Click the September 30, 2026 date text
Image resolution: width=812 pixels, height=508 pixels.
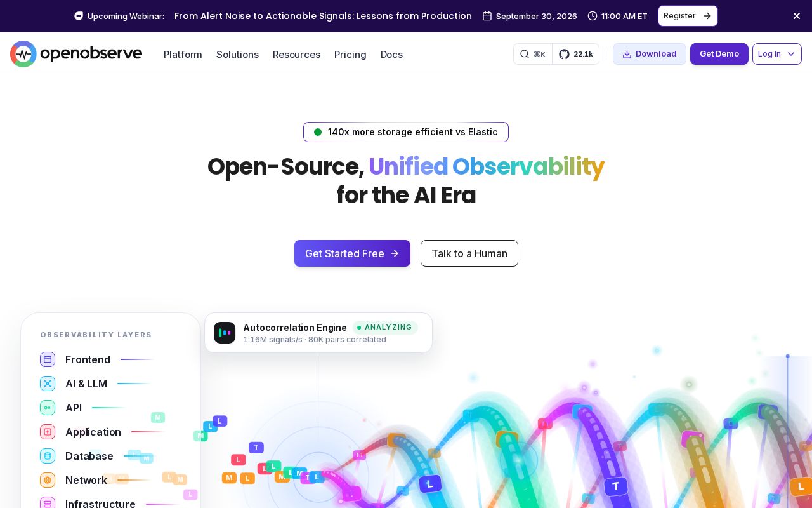point(537,16)
